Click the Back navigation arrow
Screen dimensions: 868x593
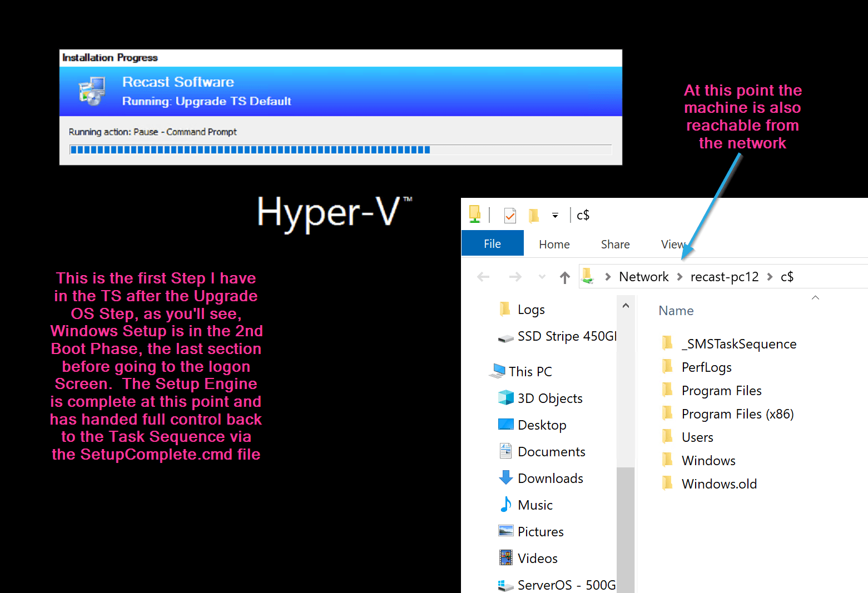click(483, 277)
